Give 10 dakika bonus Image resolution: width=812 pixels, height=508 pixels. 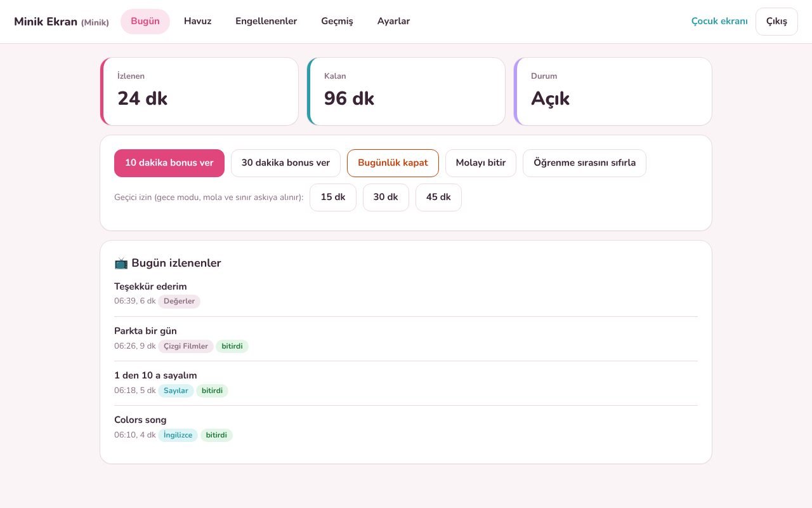click(x=169, y=163)
